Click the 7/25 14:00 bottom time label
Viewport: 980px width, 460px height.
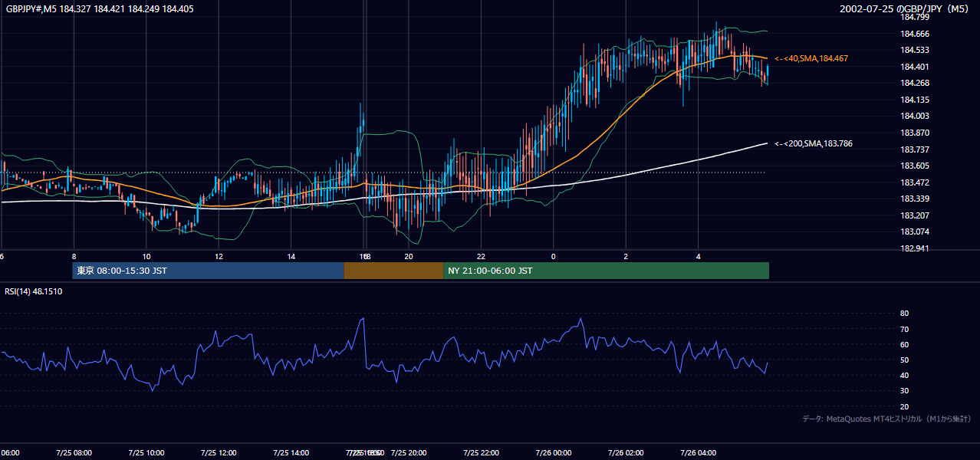tap(291, 452)
